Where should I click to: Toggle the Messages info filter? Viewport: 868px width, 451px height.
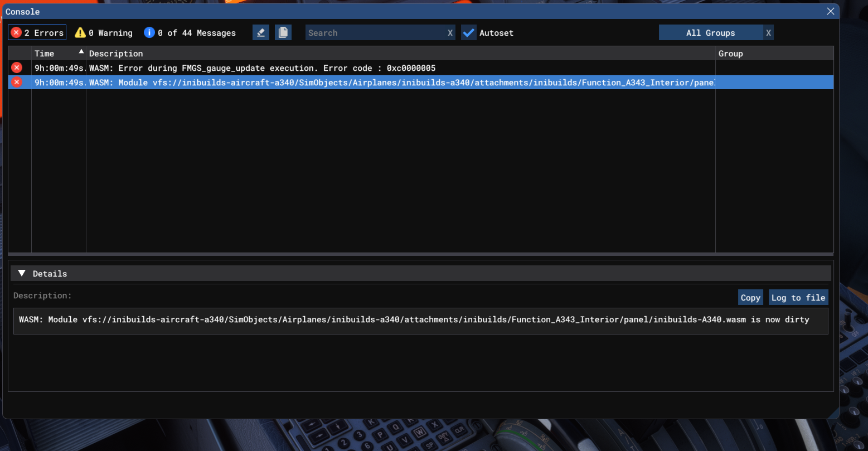coord(190,33)
